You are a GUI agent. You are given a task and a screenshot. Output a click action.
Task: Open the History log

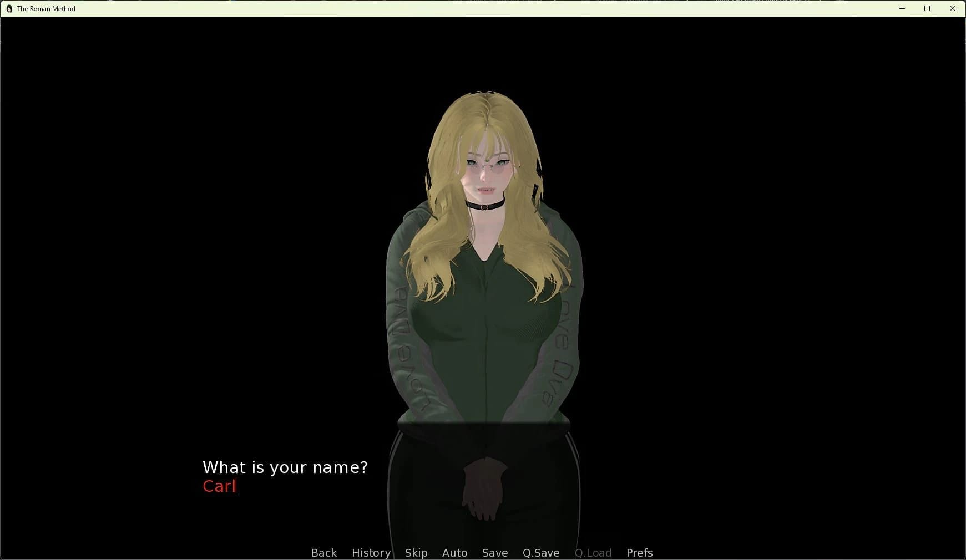[x=371, y=553]
